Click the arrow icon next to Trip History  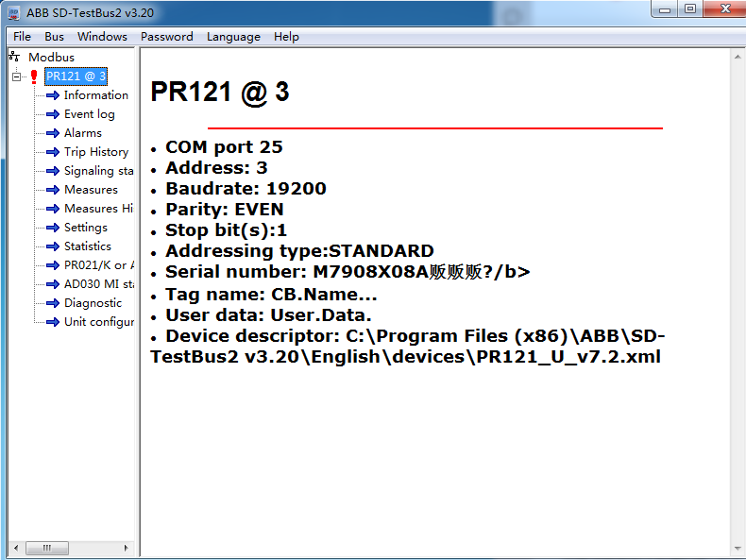click(x=53, y=152)
